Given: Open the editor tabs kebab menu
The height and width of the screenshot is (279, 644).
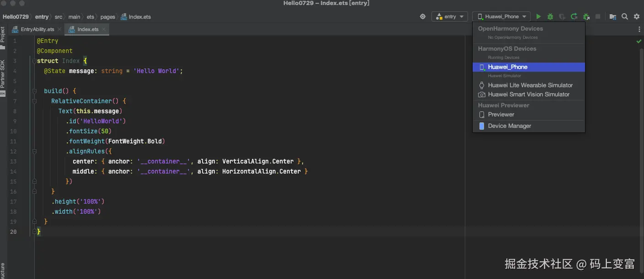Looking at the screenshot, I should tap(639, 29).
